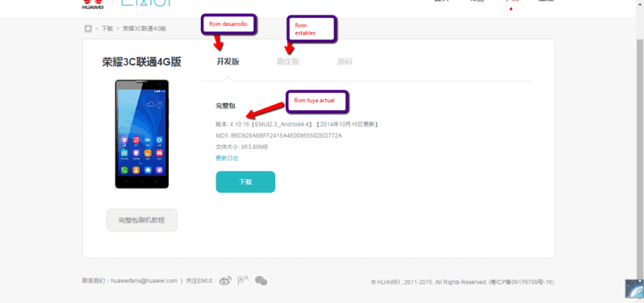Click the 文件大小: 953.89MB text
Image resolution: width=644 pixels, height=303 pixels.
[241, 147]
